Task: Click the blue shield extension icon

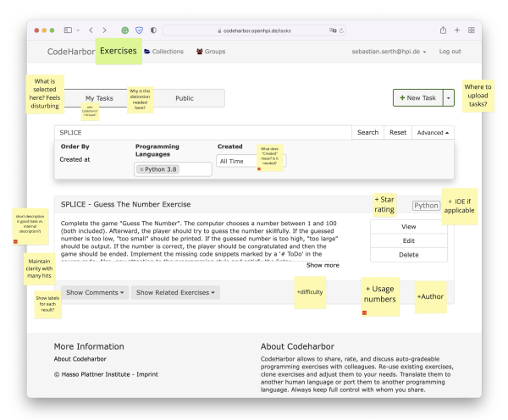Action: click(x=139, y=30)
